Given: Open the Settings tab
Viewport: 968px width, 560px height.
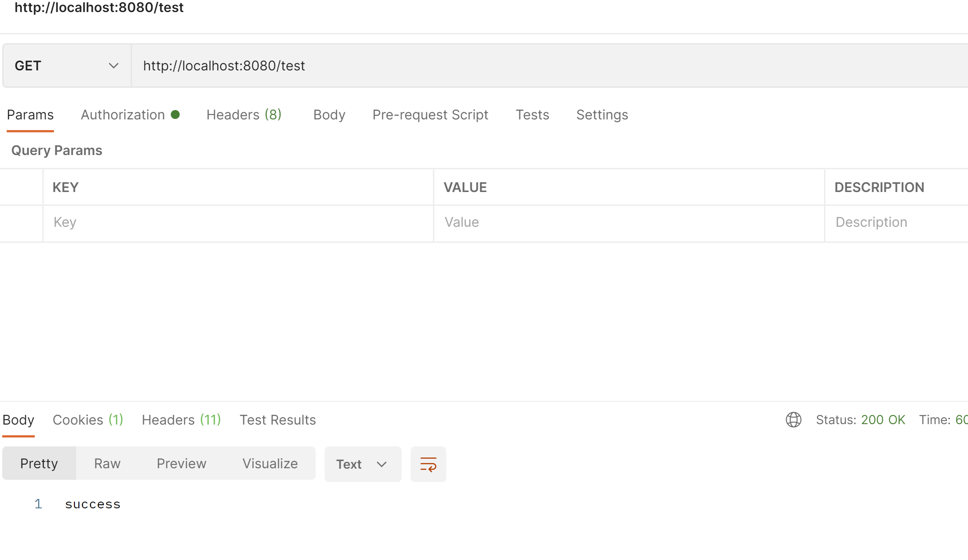Looking at the screenshot, I should point(602,115).
